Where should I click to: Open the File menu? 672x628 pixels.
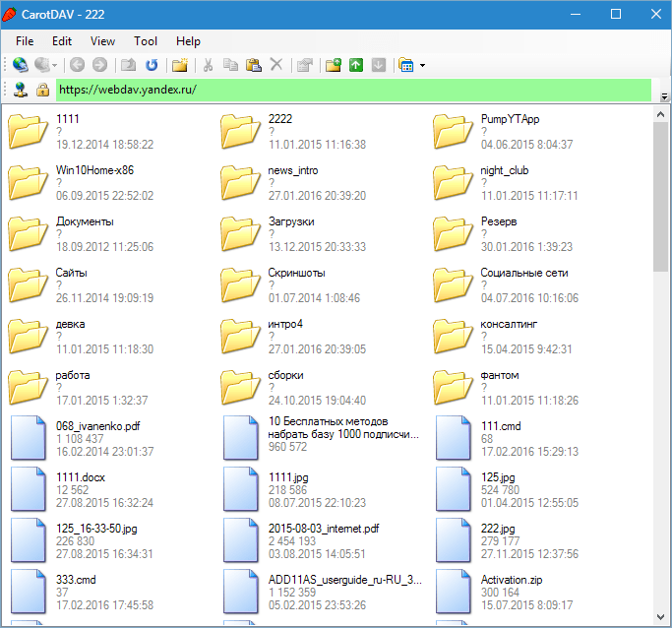pos(25,41)
